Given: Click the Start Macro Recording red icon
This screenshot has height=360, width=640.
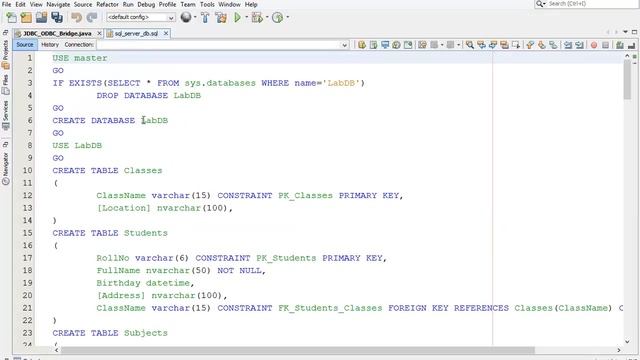Looking at the screenshot, I should click(594, 45).
